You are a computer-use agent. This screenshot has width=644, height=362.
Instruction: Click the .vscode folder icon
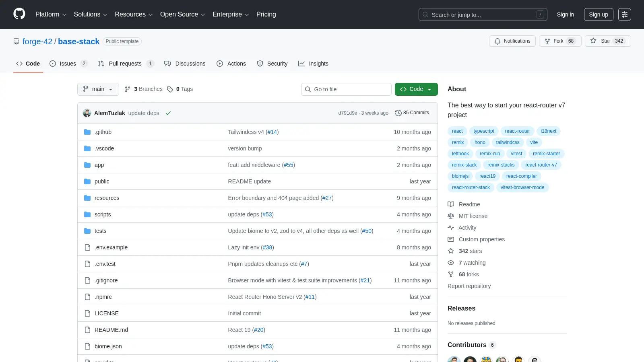(87, 148)
